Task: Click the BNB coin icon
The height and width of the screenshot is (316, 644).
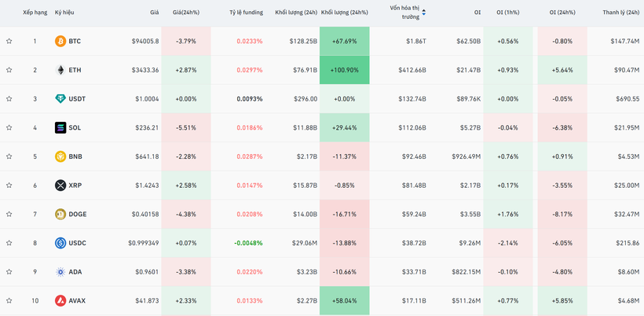Action: (60, 156)
